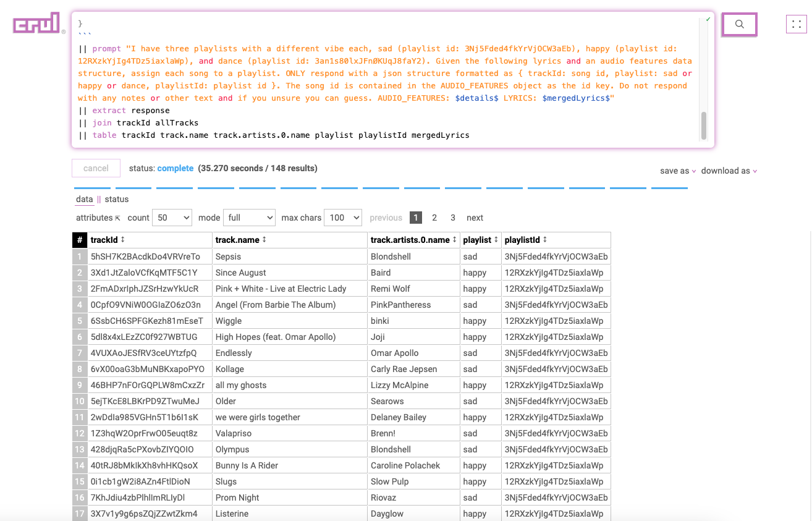Click the # column header cell

click(x=80, y=240)
